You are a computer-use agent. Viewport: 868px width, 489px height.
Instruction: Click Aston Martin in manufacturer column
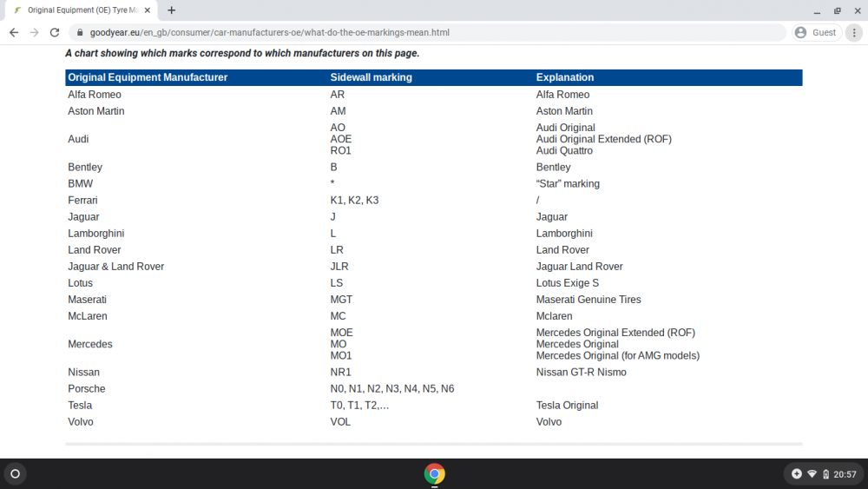[96, 111]
